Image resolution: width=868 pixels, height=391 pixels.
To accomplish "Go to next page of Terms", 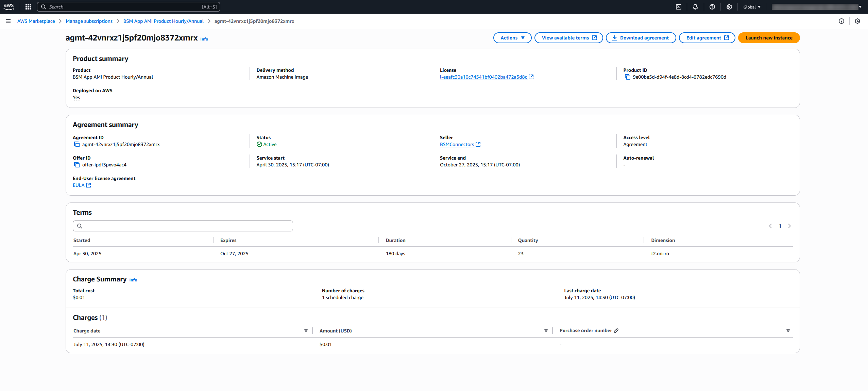I will coord(789,226).
